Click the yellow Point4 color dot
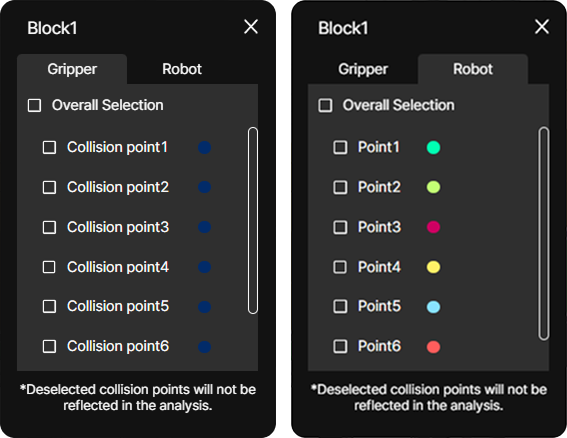The height and width of the screenshot is (438, 567). (433, 267)
